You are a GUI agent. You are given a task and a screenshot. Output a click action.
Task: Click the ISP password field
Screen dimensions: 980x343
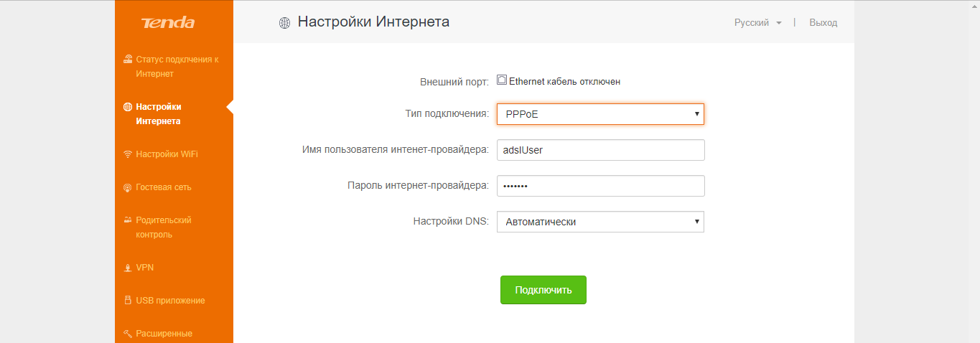pos(600,186)
